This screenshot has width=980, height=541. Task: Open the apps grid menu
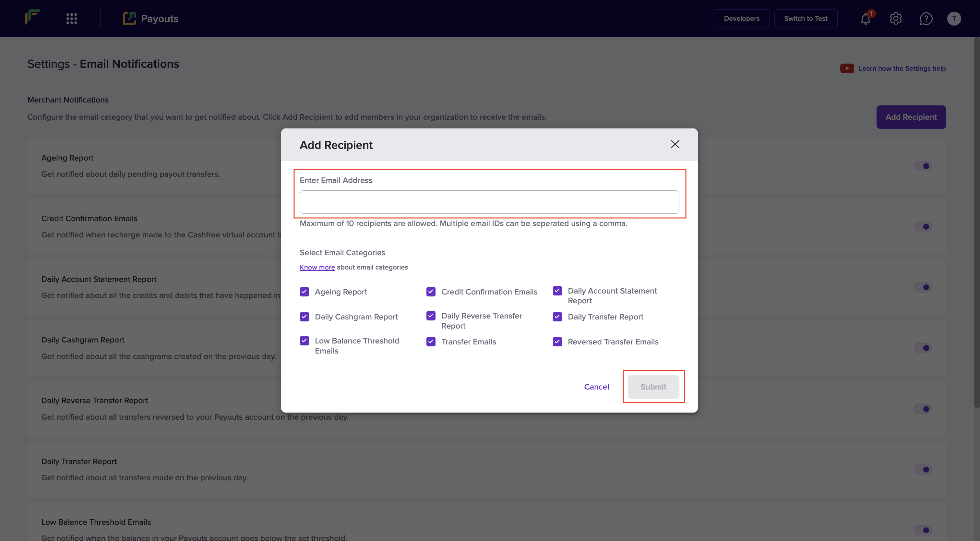pyautogui.click(x=72, y=18)
